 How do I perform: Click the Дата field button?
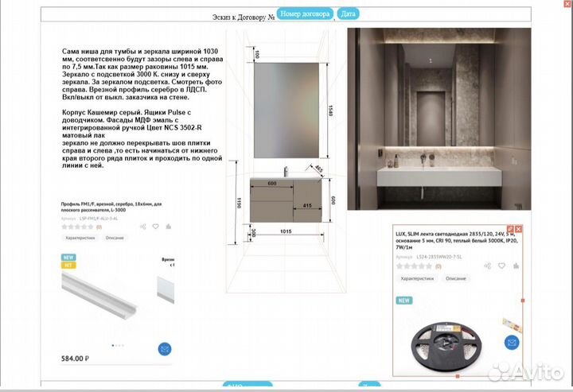(x=348, y=14)
